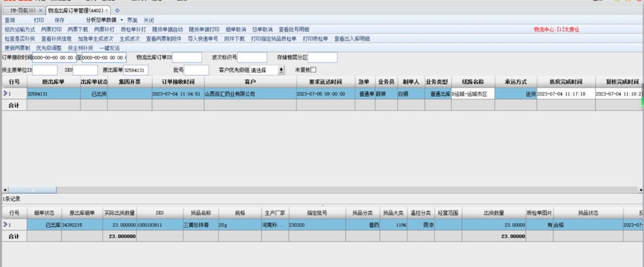This screenshot has width=644, height=267.
Task: Close the 物流出库订单管理(4402) tab
Action: (x=107, y=10)
